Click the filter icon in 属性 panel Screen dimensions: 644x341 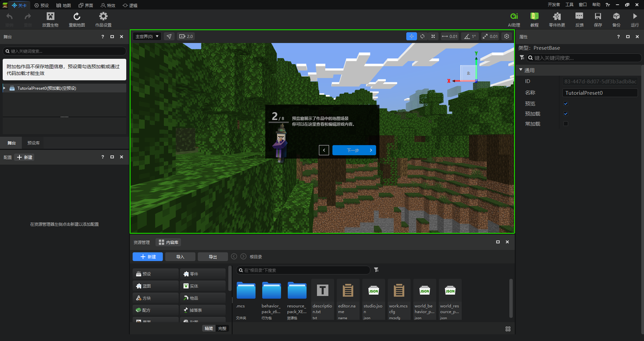522,57
